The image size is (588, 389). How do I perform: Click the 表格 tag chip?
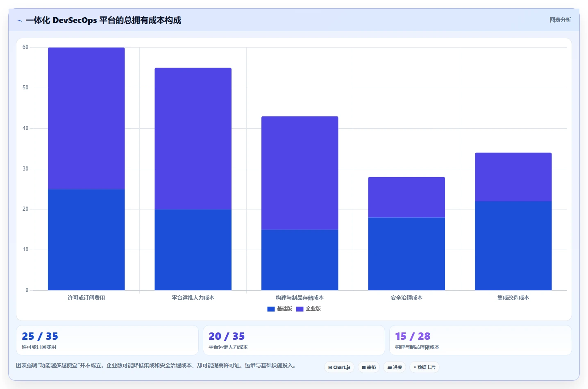tap(369, 367)
